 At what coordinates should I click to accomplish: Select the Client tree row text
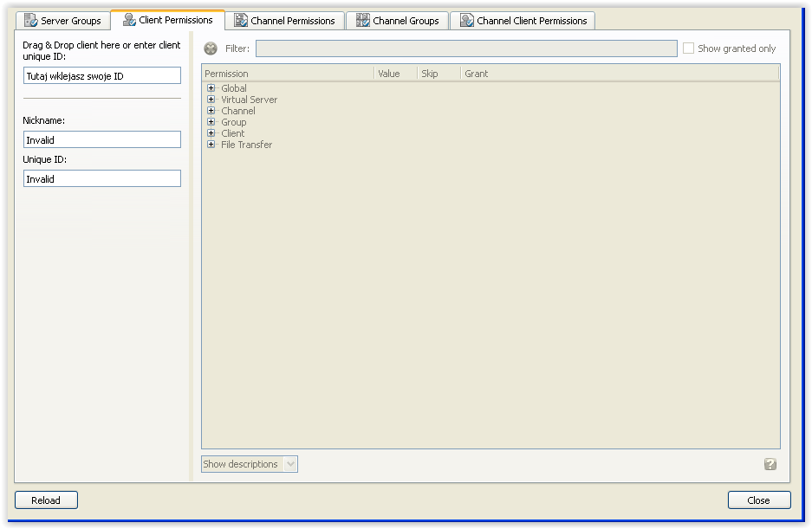pos(232,133)
